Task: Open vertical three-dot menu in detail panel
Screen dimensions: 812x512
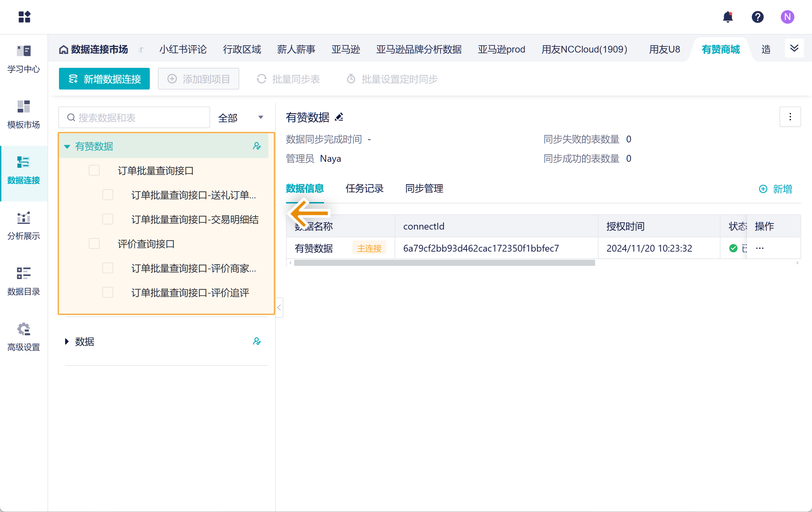Action: (790, 117)
